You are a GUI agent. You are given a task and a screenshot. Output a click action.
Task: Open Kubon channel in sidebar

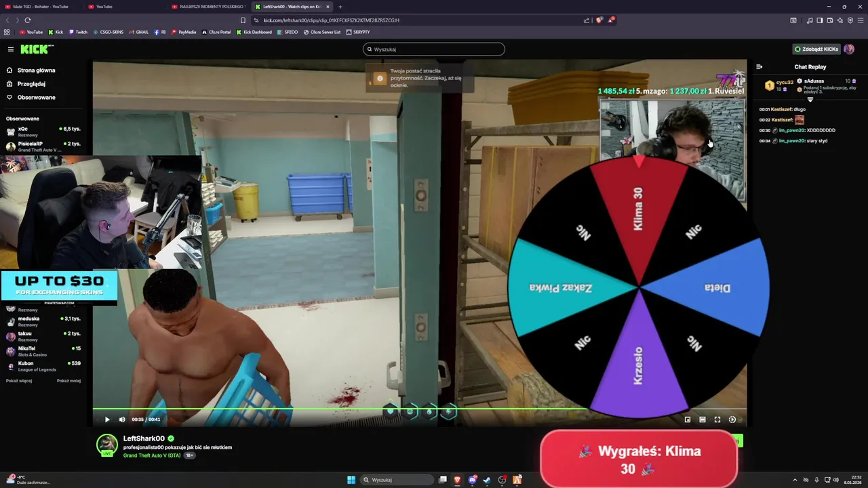[43, 366]
